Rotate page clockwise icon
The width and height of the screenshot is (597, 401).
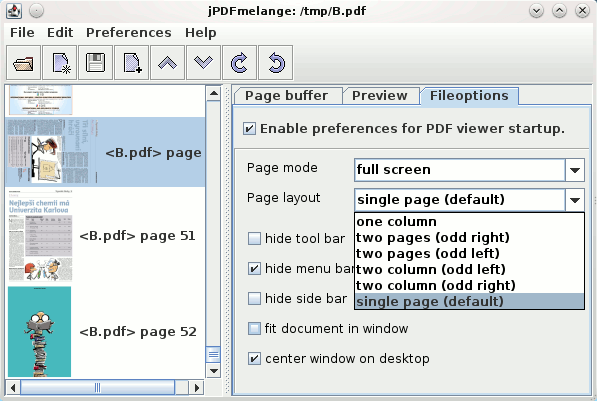click(x=239, y=63)
